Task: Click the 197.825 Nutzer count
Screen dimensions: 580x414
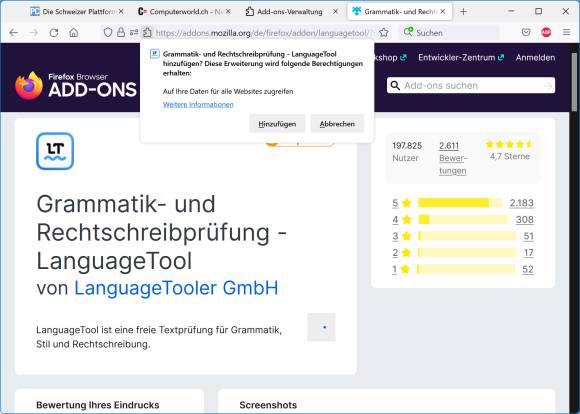Action: (x=407, y=152)
